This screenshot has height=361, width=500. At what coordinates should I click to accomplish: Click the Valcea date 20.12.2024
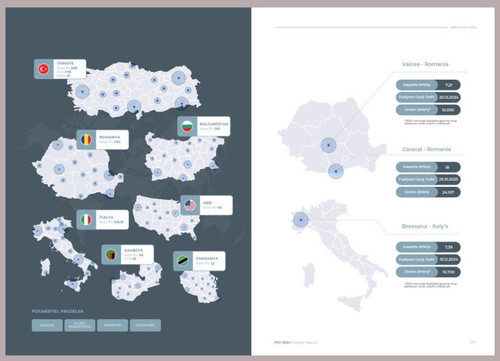tap(449, 97)
